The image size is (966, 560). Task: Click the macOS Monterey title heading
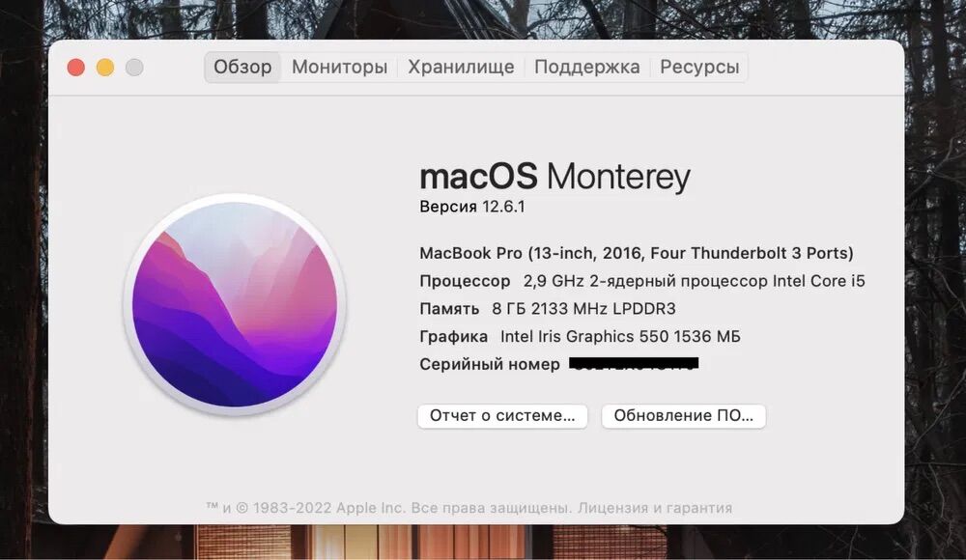[554, 176]
